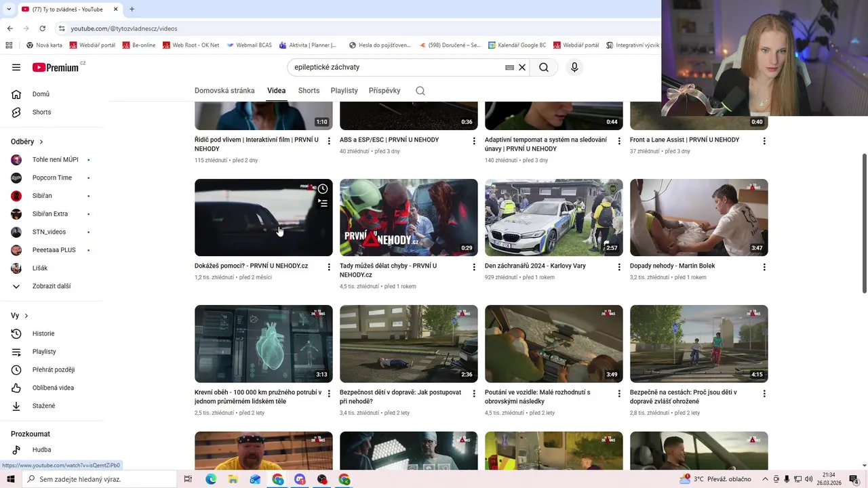Open File Explorer from taskbar
Screen dimensions: 868x488
233,479
